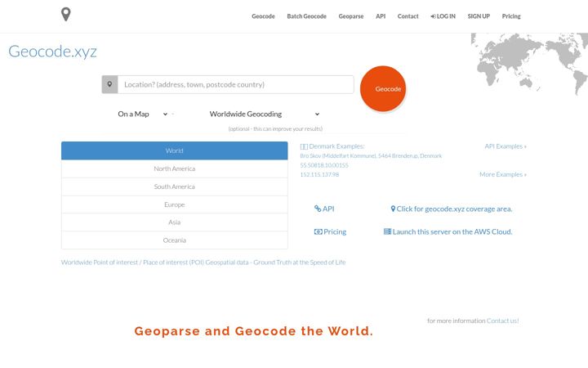Click LOG IN in the header
The image size is (588, 368).
pos(443,16)
